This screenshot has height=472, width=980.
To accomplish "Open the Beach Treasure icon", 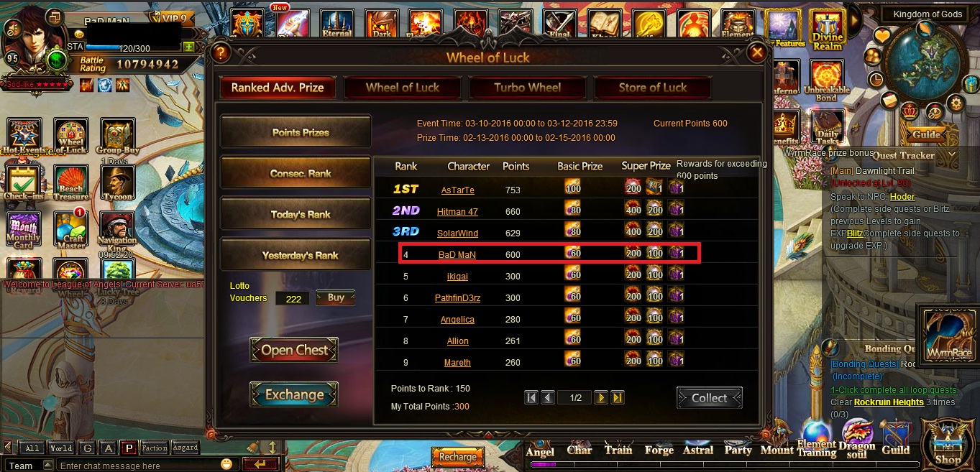I will tap(70, 182).
